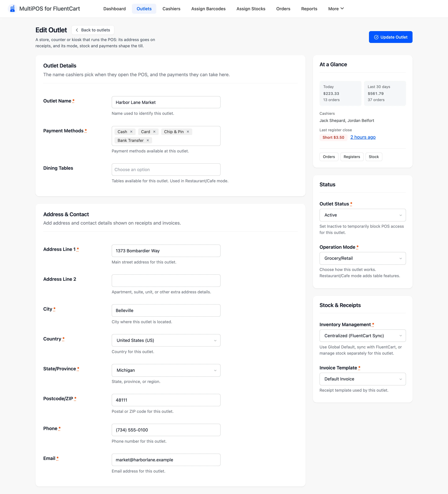Click into the Phone number field
448x494 pixels.
[x=166, y=430]
